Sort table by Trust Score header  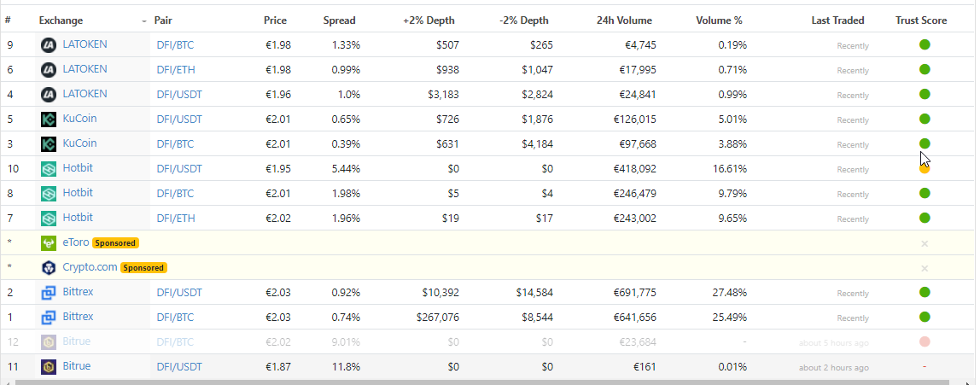(x=920, y=20)
